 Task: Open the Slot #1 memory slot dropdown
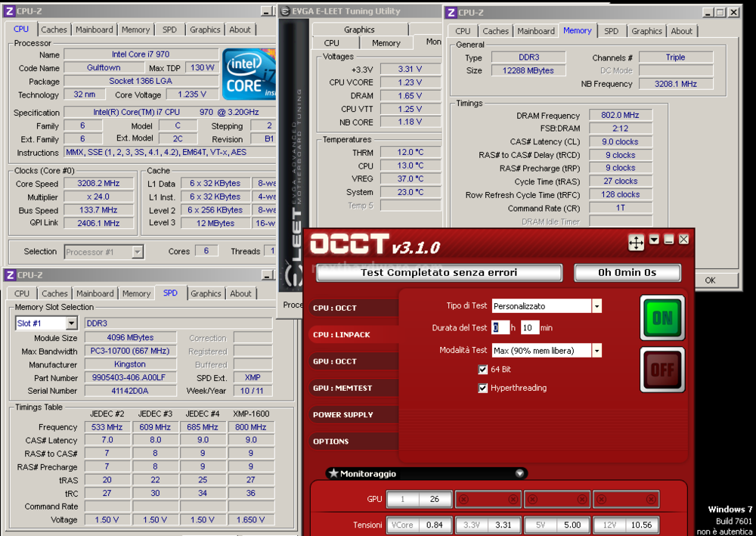(71, 323)
